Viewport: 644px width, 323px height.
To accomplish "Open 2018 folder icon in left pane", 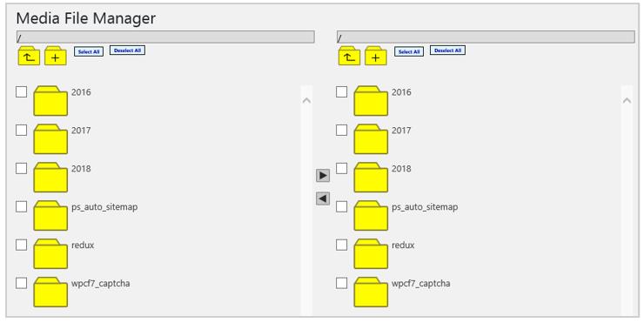I will point(50,177).
